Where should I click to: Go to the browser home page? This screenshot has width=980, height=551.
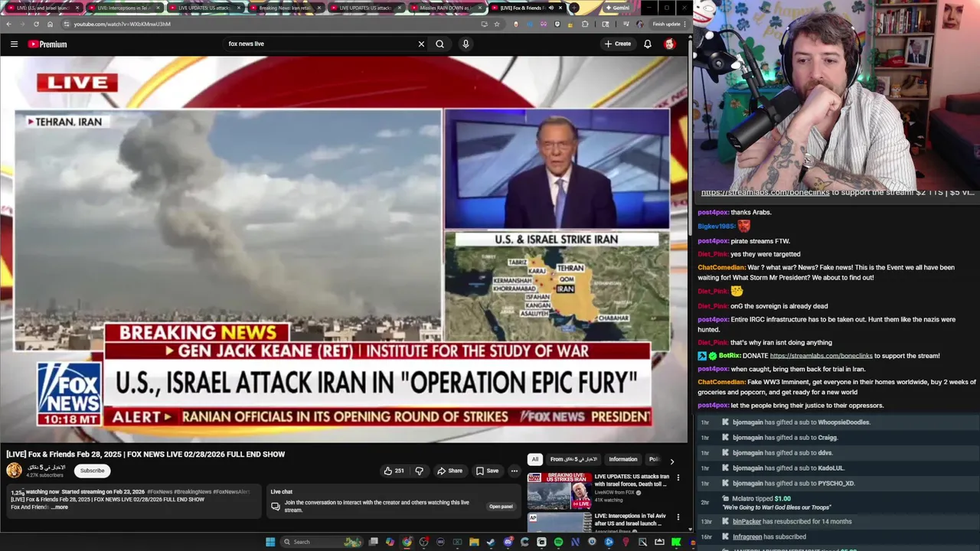click(x=50, y=24)
